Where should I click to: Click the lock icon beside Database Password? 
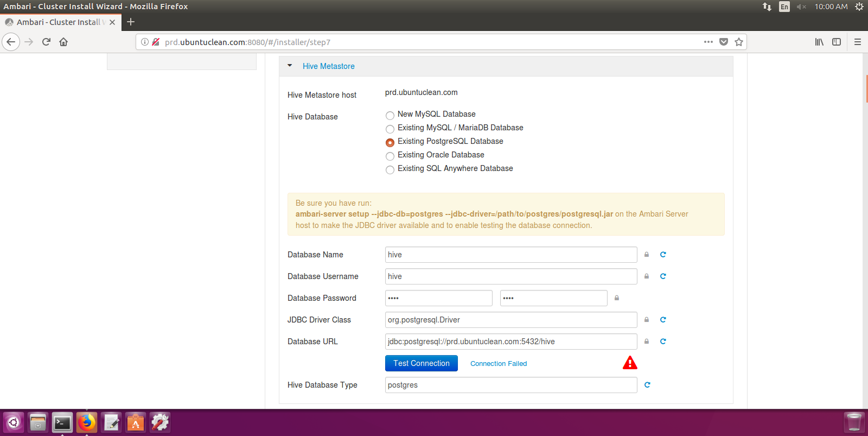point(617,298)
